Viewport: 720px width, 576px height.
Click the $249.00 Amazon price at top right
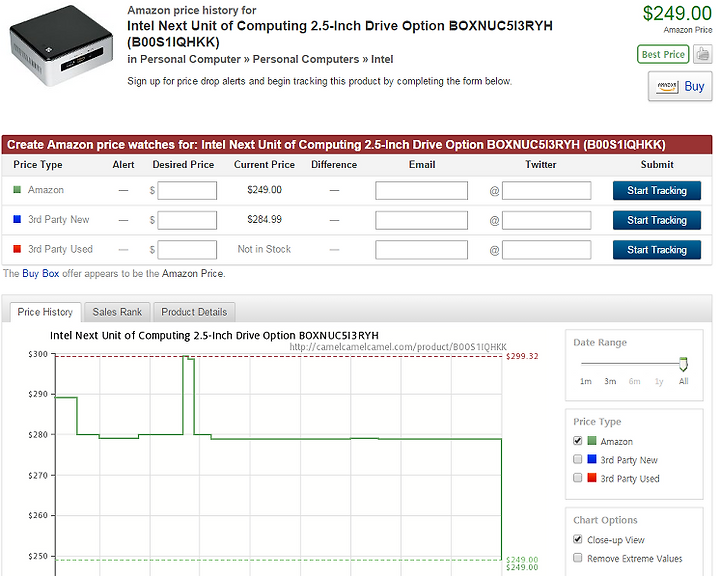point(677,13)
